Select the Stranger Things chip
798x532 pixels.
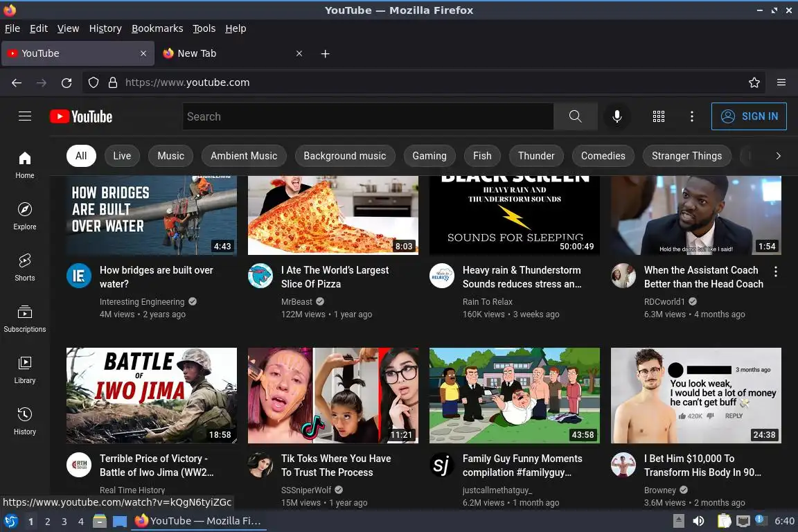pyautogui.click(x=687, y=156)
